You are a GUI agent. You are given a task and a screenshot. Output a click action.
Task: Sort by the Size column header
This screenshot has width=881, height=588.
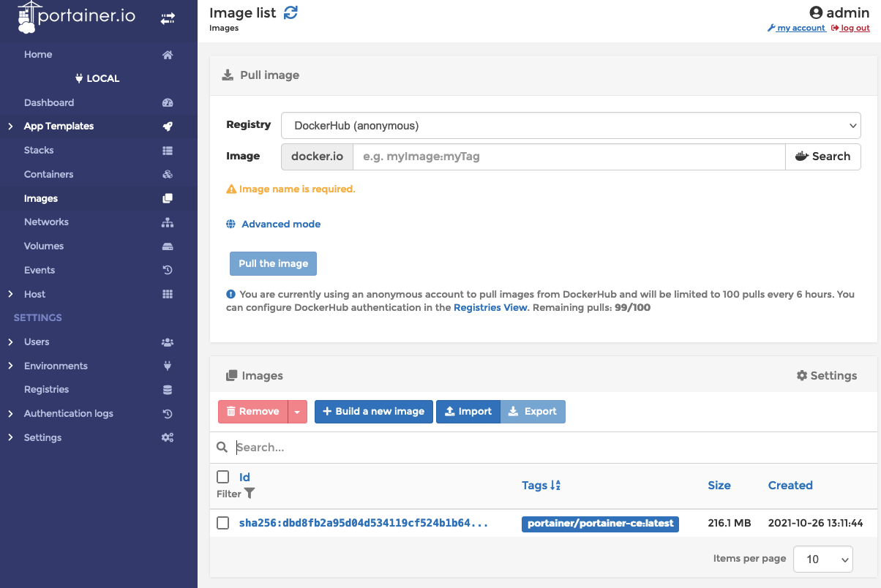(x=719, y=486)
